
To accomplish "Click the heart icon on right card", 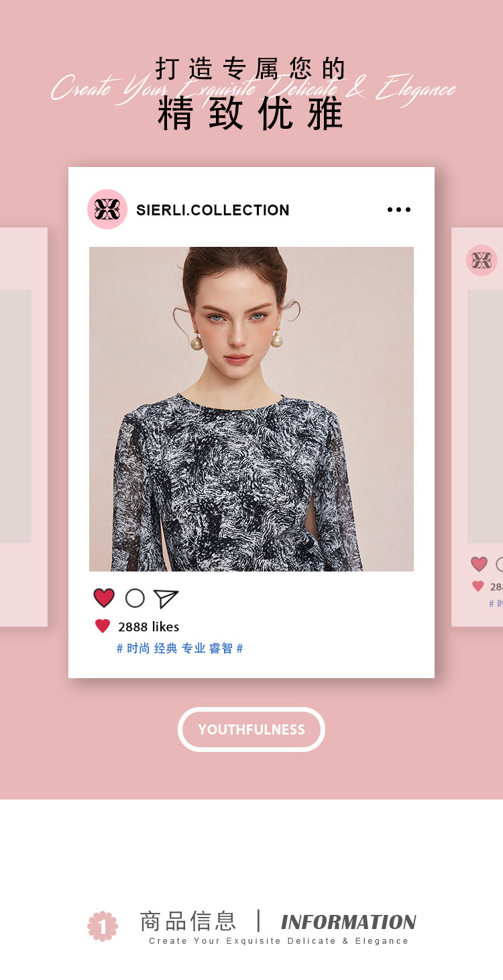I will (x=479, y=564).
